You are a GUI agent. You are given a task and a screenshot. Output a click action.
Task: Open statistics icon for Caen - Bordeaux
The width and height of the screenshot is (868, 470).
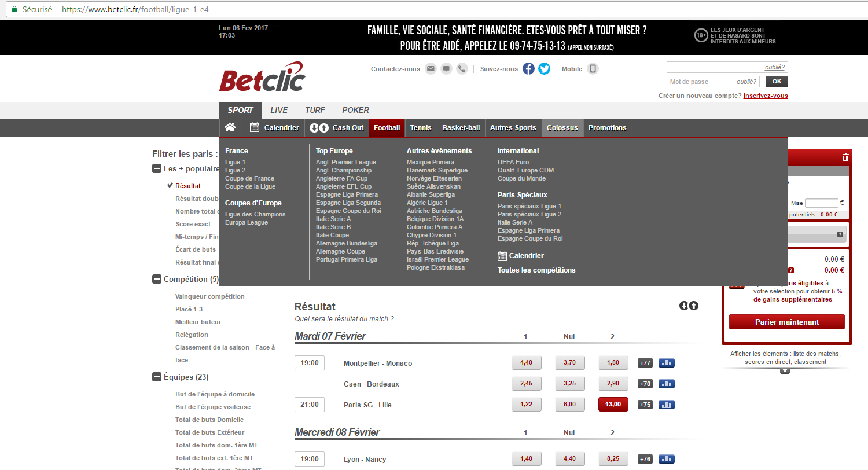[x=667, y=384]
